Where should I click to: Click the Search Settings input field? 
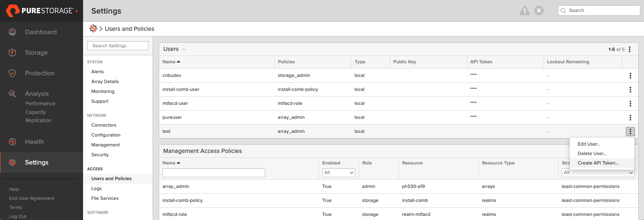(118, 46)
